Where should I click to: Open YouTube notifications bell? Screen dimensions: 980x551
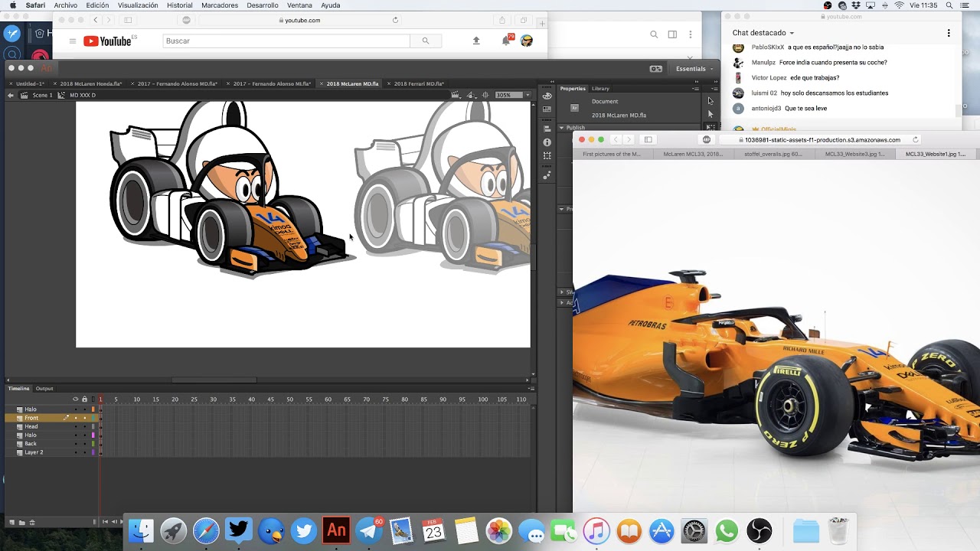point(506,41)
